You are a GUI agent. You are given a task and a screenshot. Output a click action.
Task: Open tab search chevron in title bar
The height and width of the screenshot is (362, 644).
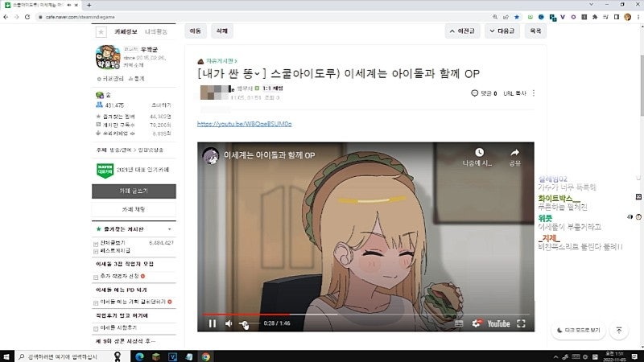(591, 5)
